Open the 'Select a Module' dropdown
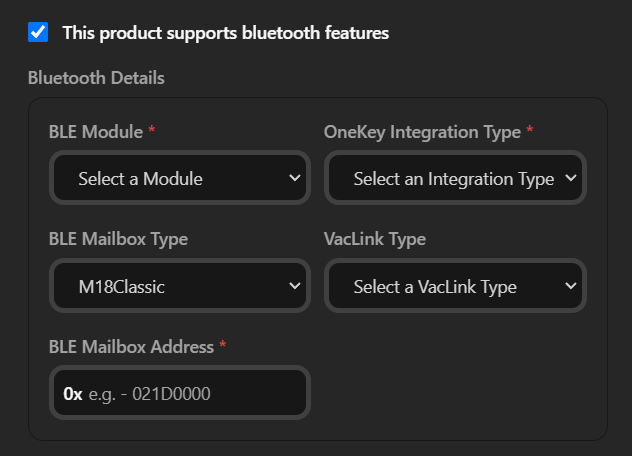Screen dimensions: 632x456 [180, 178]
